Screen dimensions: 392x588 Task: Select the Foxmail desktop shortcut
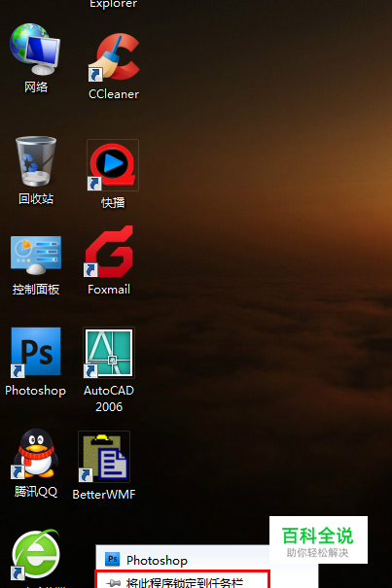pos(109,252)
